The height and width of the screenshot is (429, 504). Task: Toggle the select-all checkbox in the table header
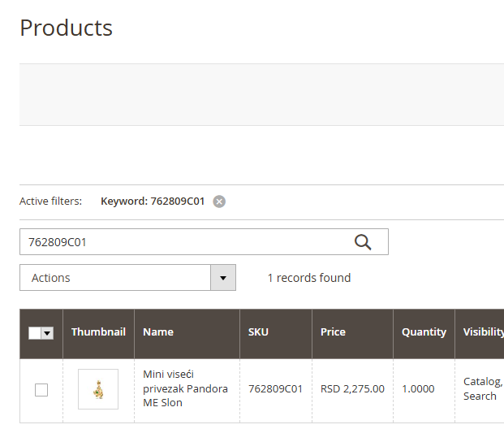[x=35, y=332]
